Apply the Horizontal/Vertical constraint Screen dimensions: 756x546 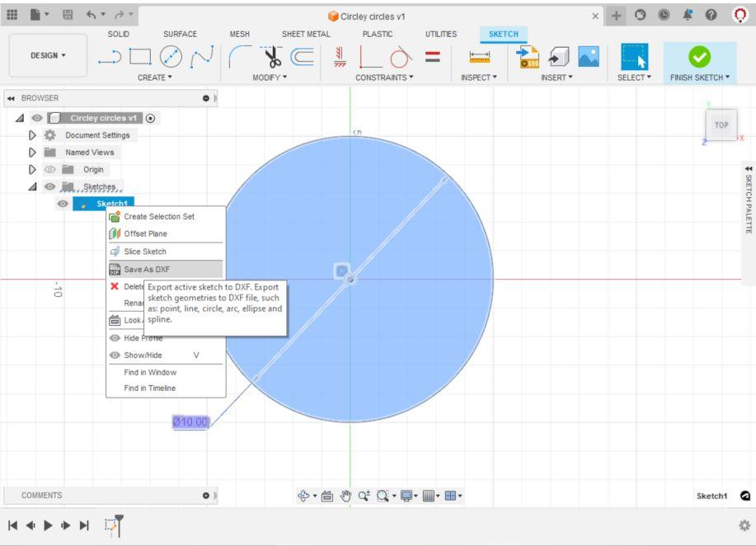340,57
